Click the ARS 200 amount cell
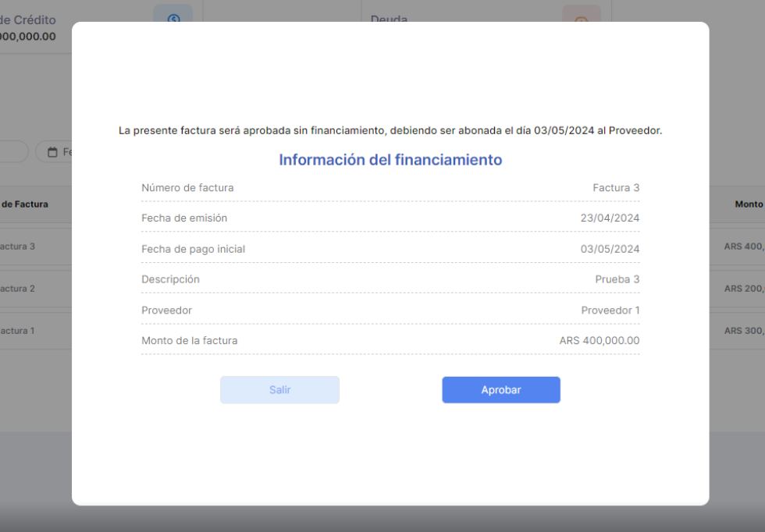765x532 pixels. point(743,289)
